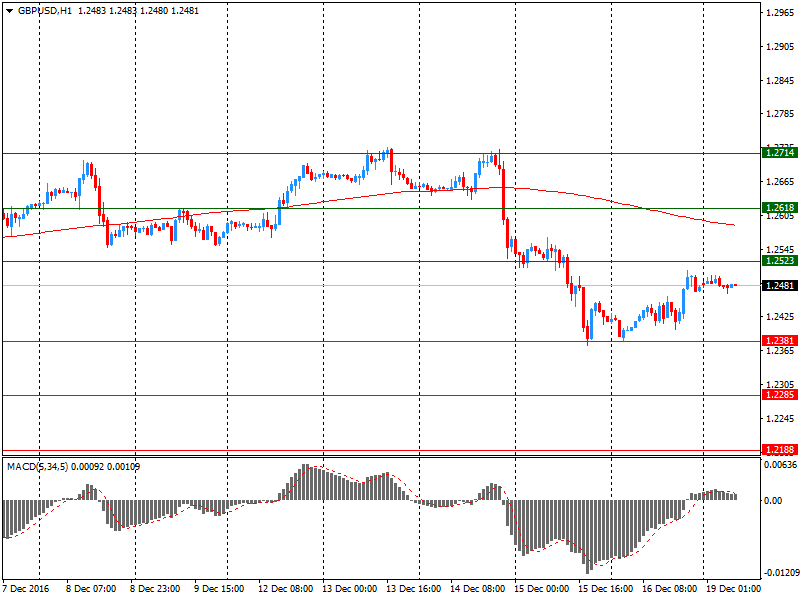This screenshot has height=600, width=800.
Task: Click the 1.2425 price scale value
Action: click(x=781, y=317)
